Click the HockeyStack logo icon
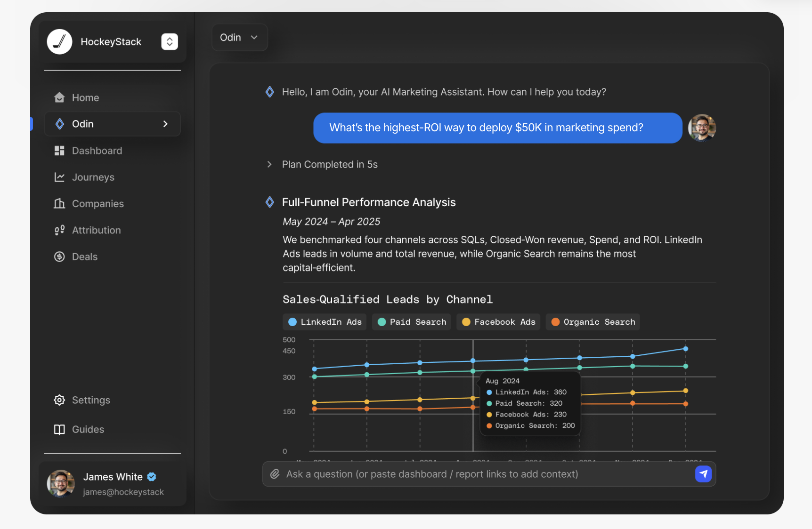Viewport: 812px width, 529px height. point(59,42)
